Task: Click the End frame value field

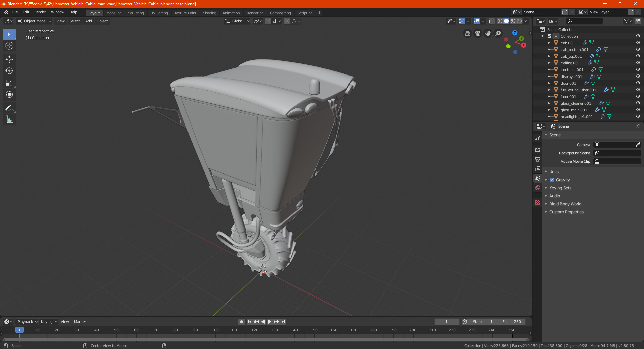Action: coord(512,322)
